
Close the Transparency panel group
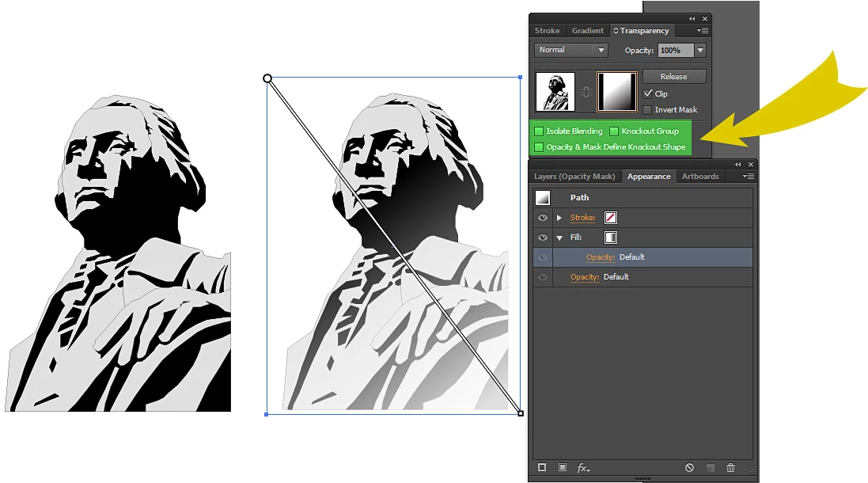pos(705,19)
